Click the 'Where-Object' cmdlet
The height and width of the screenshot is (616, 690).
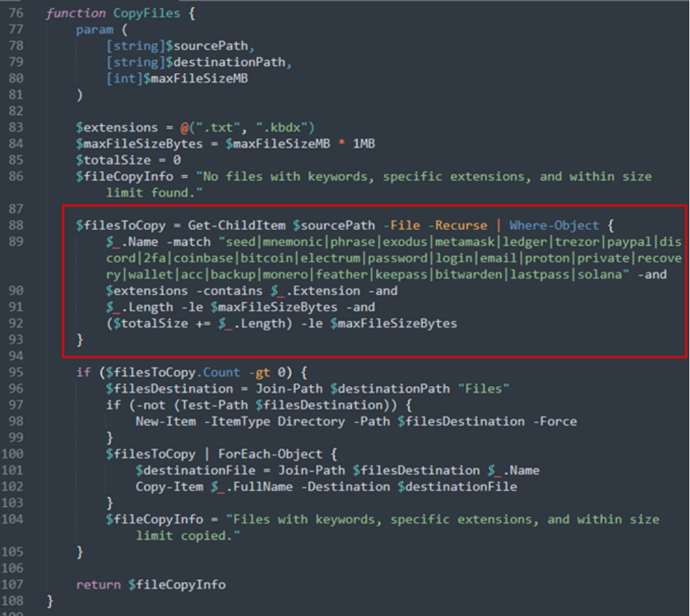pos(554,226)
